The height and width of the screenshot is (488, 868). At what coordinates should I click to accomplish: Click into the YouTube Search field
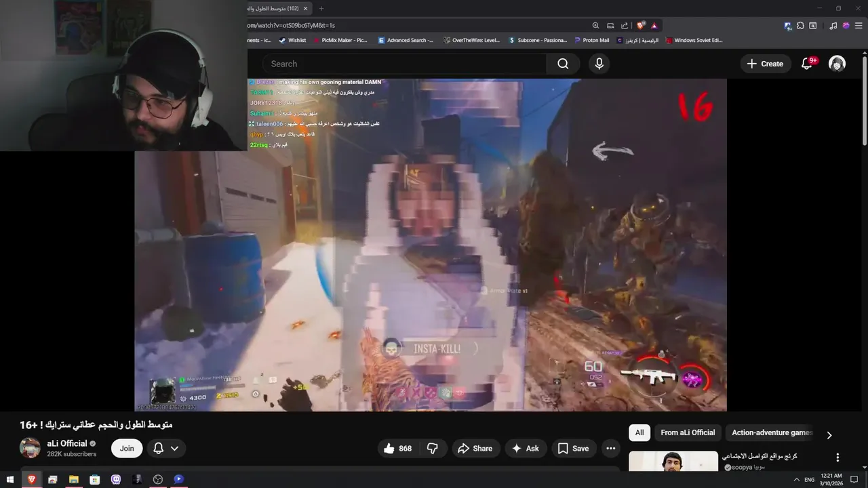(404, 64)
